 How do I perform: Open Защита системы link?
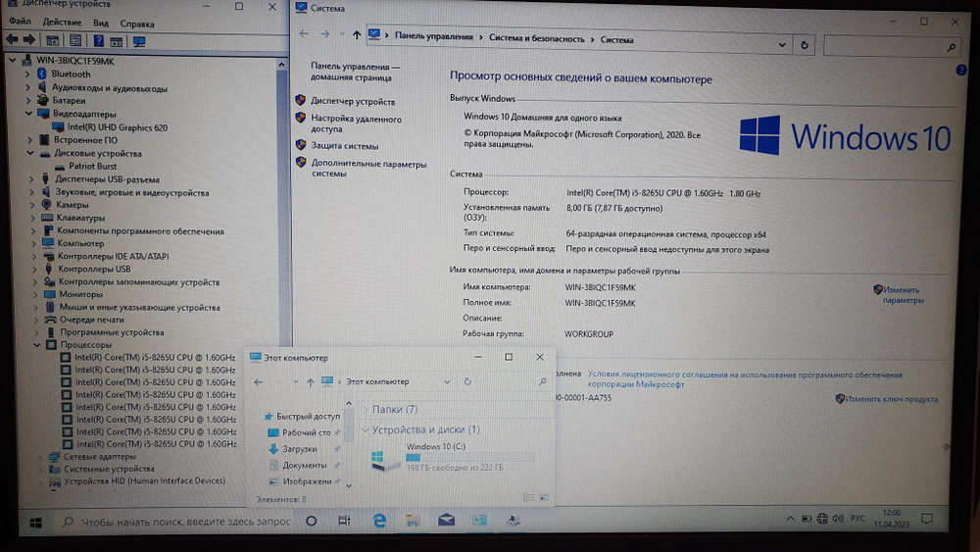point(344,146)
